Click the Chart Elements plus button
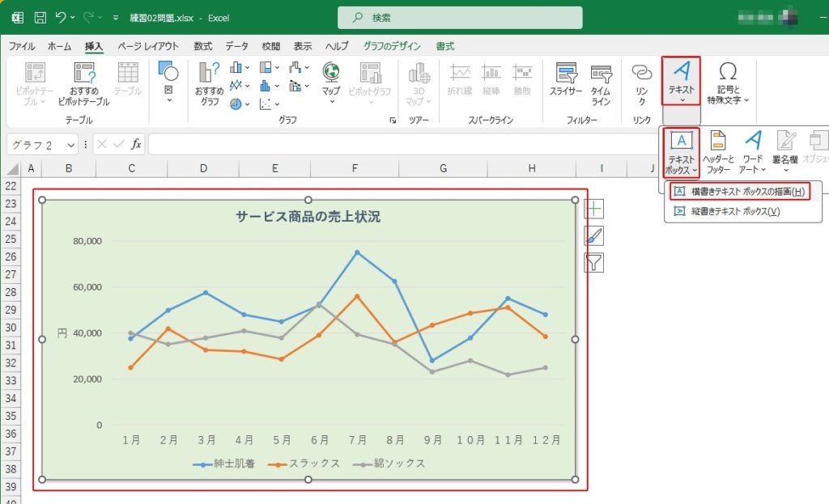829x504 pixels. coord(594,209)
